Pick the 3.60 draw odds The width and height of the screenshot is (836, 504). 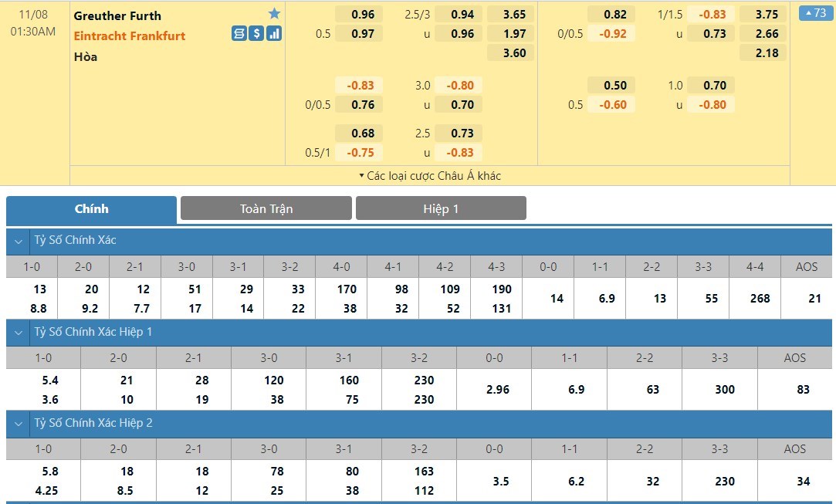tap(514, 53)
